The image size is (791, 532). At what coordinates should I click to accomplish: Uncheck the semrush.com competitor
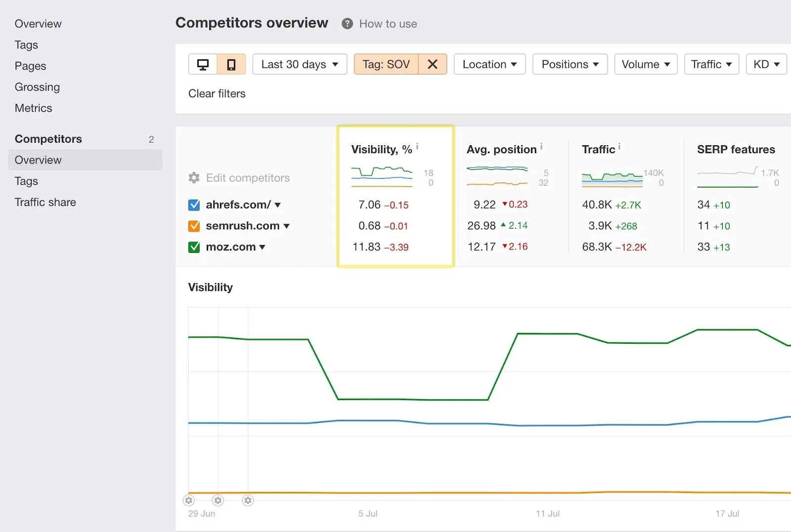click(193, 226)
